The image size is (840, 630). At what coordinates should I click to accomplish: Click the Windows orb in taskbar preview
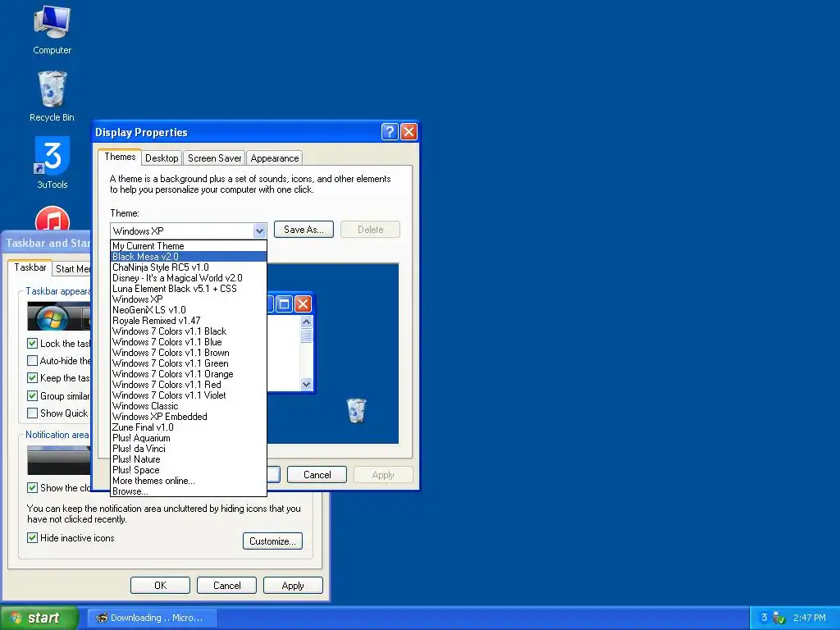[x=52, y=320]
